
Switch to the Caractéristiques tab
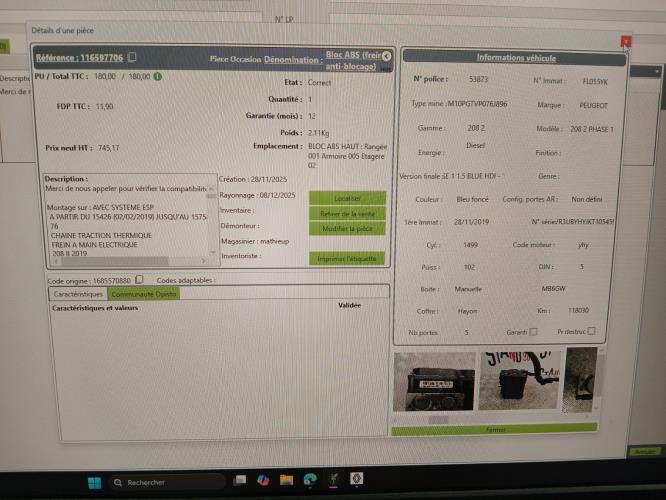click(78, 294)
